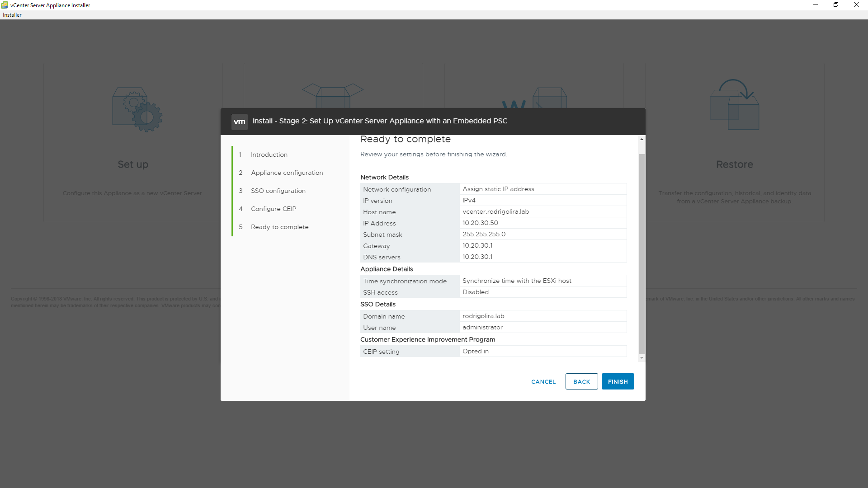Click the Host name value vcenter.rodrigolira.lab
The height and width of the screenshot is (488, 868).
(495, 211)
